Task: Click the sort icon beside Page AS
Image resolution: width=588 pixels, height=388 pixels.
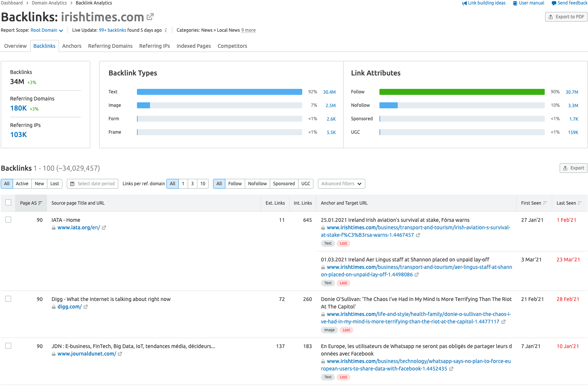Action: [40, 203]
